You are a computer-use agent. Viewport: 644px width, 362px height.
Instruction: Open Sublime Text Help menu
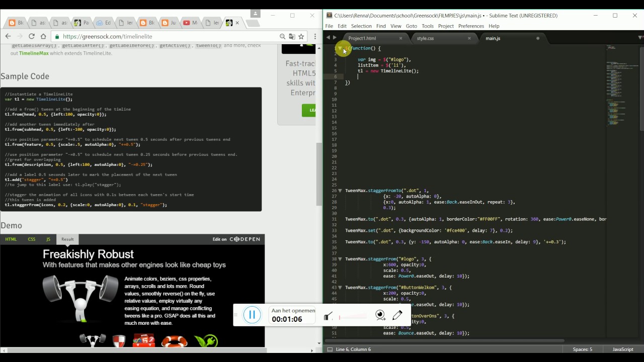click(494, 26)
